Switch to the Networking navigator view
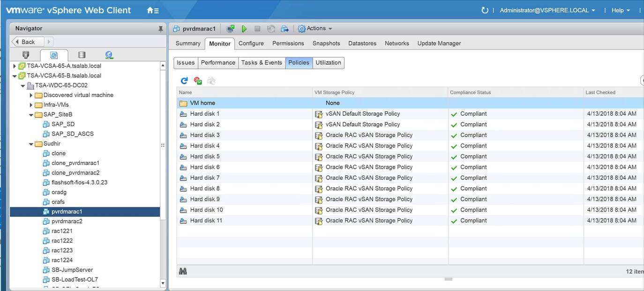 [109, 55]
